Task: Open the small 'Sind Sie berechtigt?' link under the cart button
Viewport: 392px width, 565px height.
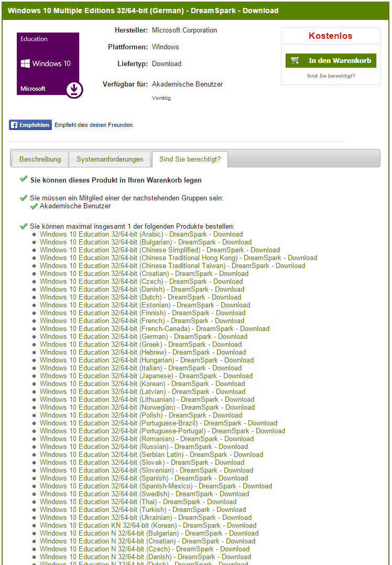Action: (331, 76)
